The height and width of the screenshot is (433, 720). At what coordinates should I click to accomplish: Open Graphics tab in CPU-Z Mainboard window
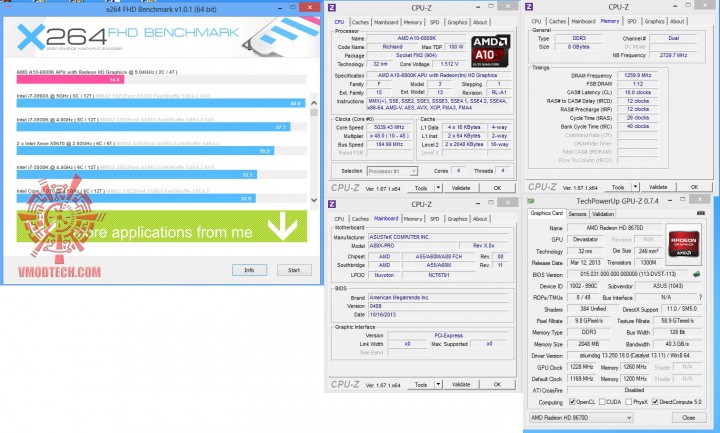[x=457, y=219]
